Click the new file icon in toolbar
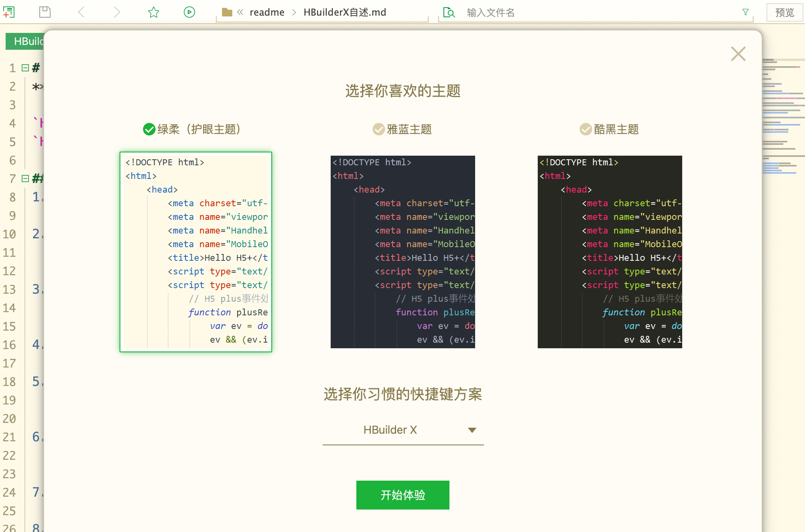This screenshot has height=532, width=805. click(x=9, y=12)
